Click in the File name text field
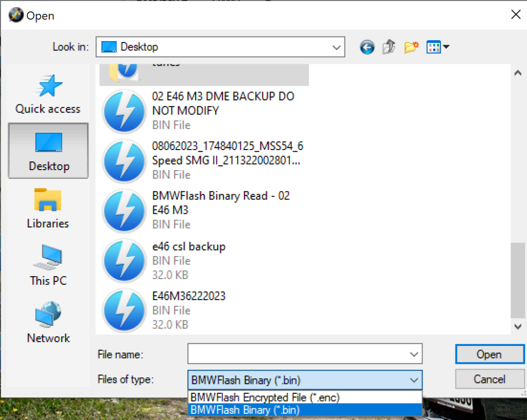The width and height of the screenshot is (527, 420). click(298, 354)
